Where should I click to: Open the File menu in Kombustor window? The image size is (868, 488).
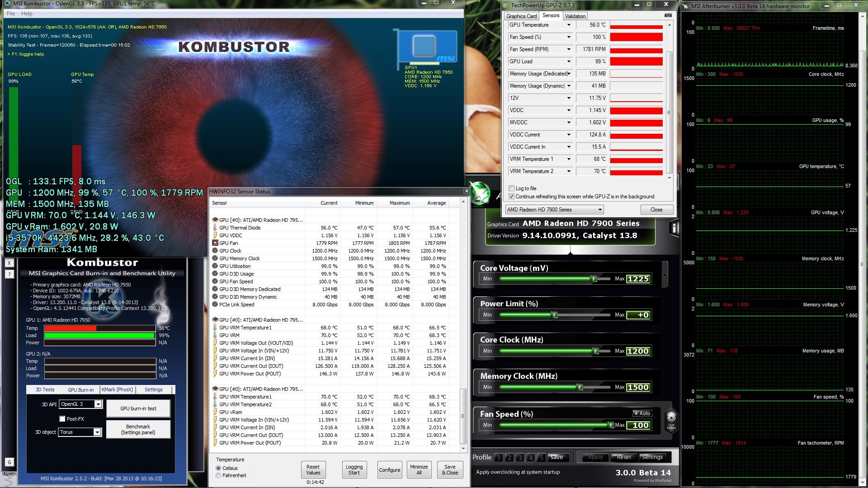[11, 14]
